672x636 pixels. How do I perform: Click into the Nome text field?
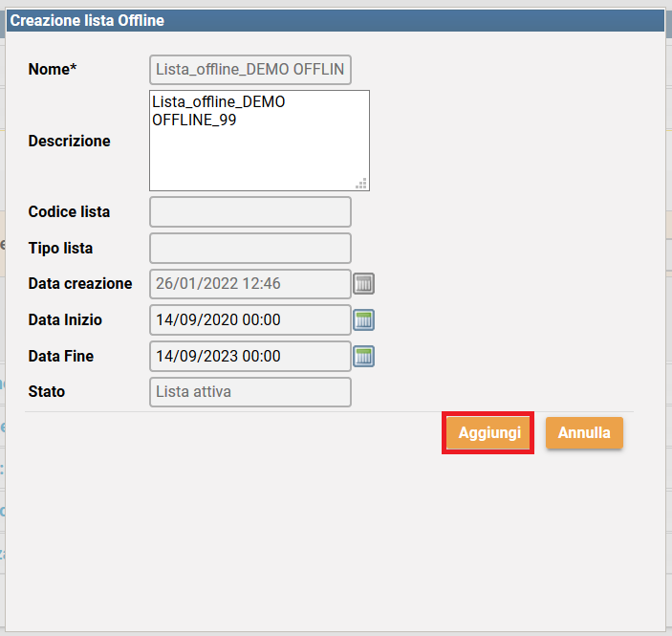coord(250,70)
